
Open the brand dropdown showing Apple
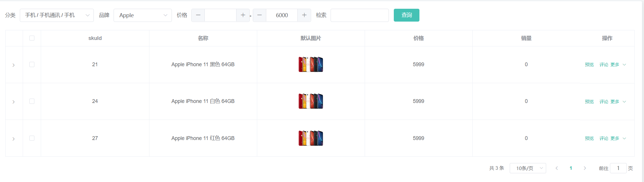click(143, 15)
